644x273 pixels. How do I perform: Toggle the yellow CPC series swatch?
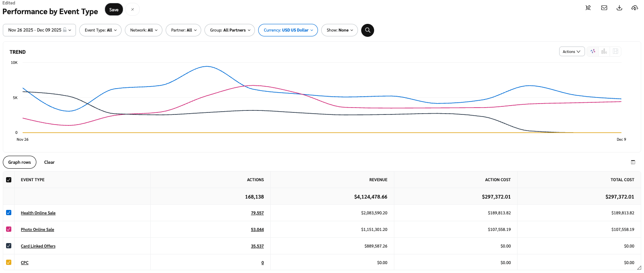[x=9, y=262]
